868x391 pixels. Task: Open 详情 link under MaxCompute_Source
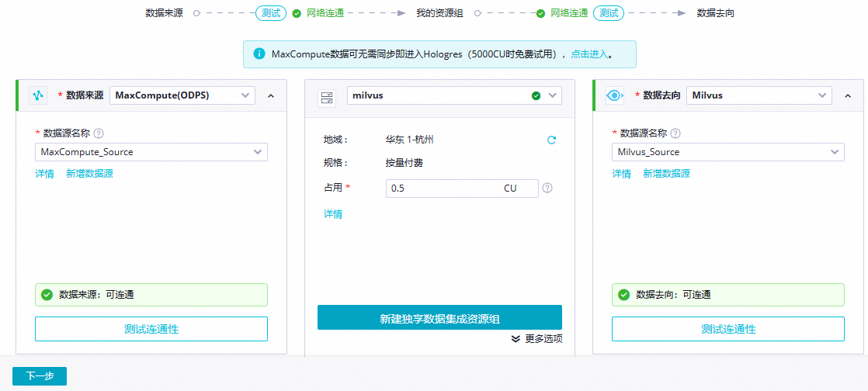[45, 174]
